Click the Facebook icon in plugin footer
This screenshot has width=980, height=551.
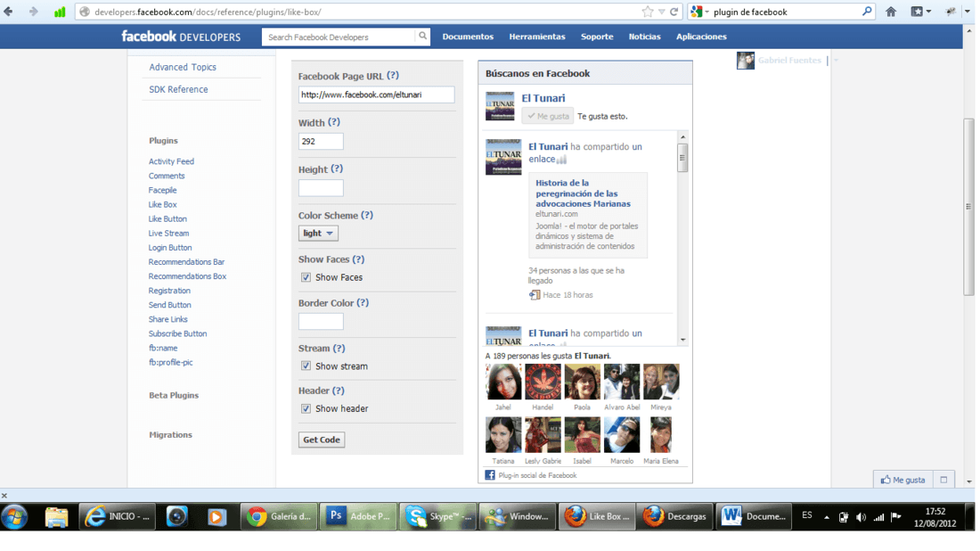[490, 475]
